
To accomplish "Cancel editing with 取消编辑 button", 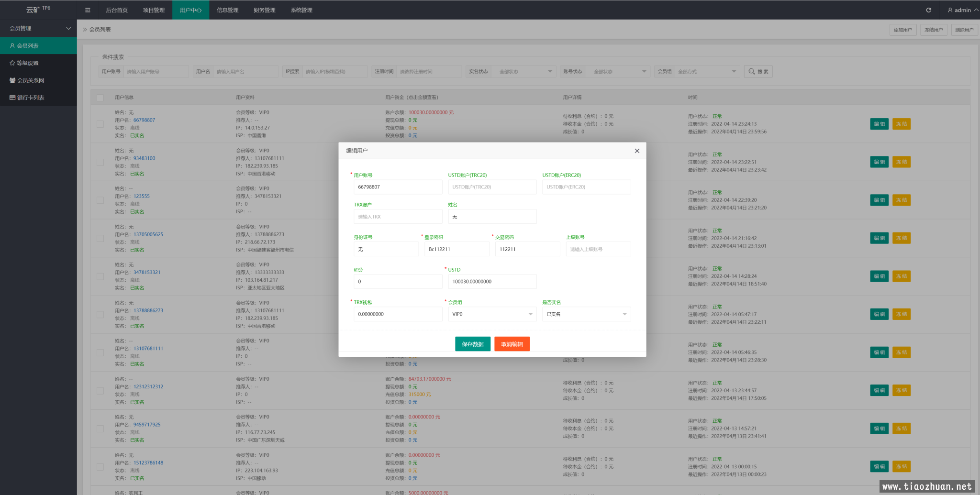I will click(512, 344).
